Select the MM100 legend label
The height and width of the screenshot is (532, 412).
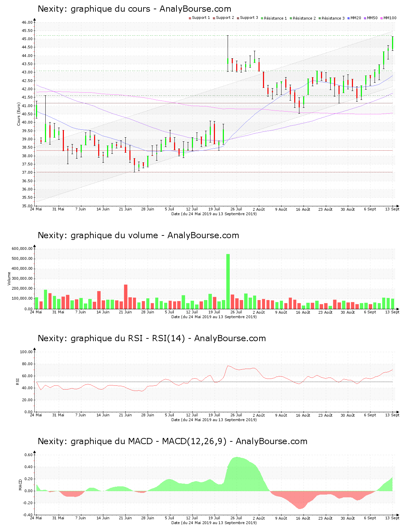point(390,18)
